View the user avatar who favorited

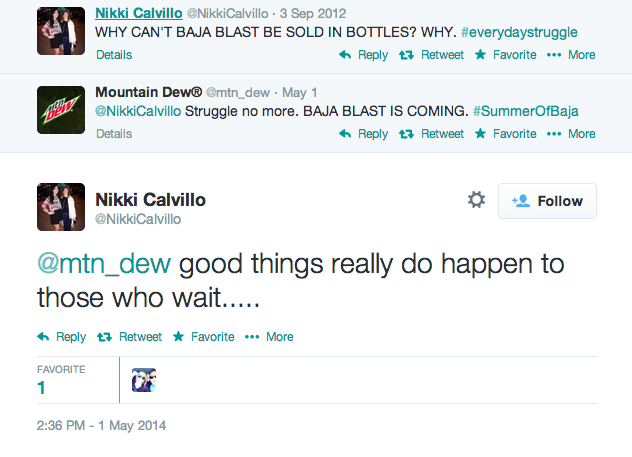pyautogui.click(x=144, y=380)
